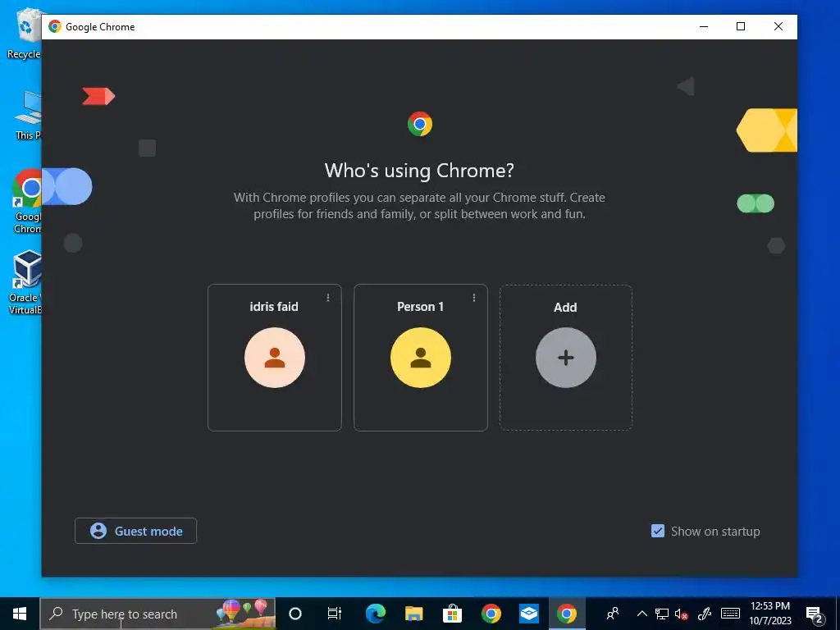Select the Person 1 yellow avatar
The image size is (840, 630).
(421, 358)
